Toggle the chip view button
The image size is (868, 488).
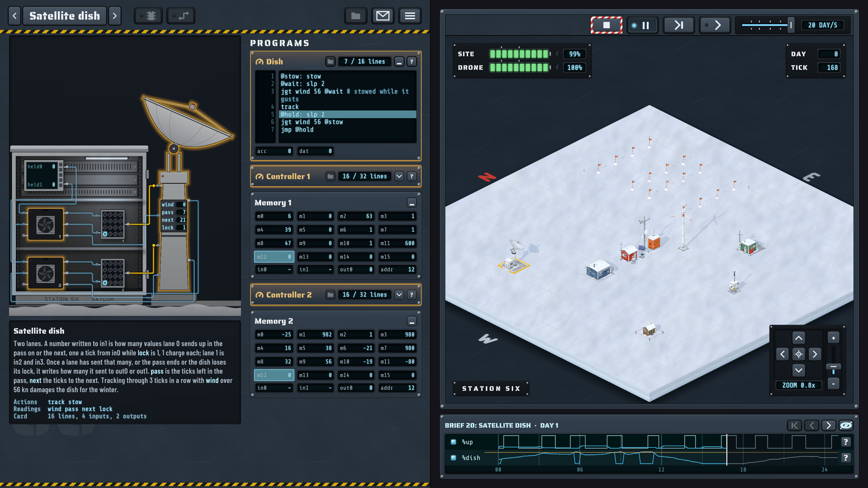pyautogui.click(x=148, y=16)
